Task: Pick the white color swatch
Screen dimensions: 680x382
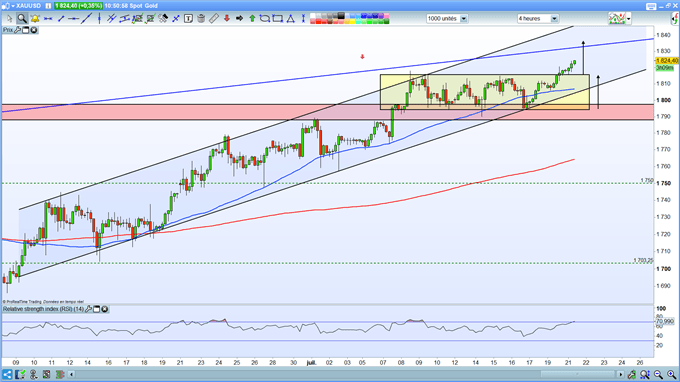Action: (x=313, y=16)
